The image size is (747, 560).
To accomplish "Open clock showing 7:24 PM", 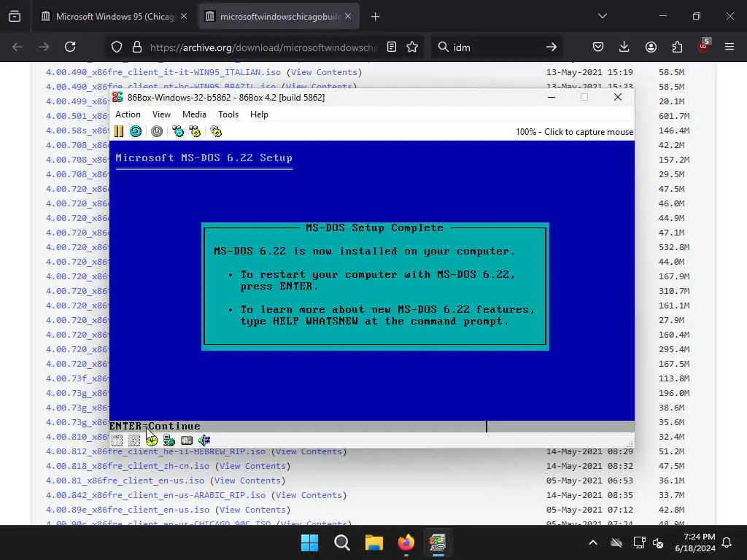I will click(x=695, y=542).
